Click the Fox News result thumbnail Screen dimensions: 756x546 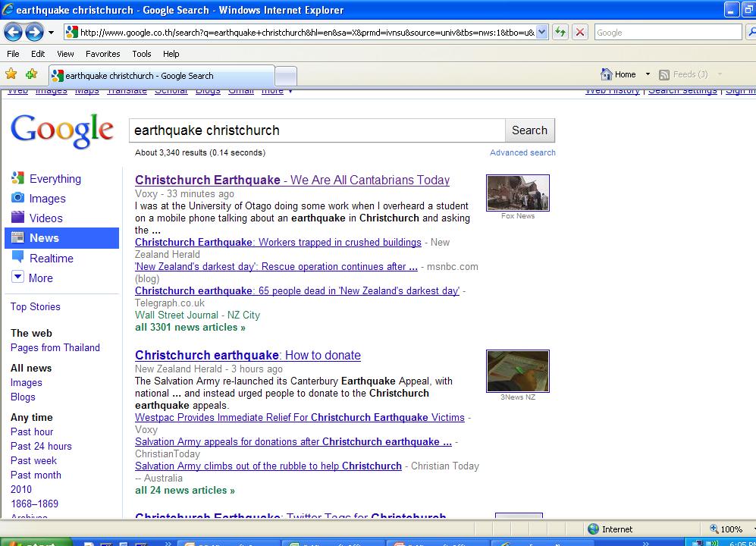pos(518,193)
